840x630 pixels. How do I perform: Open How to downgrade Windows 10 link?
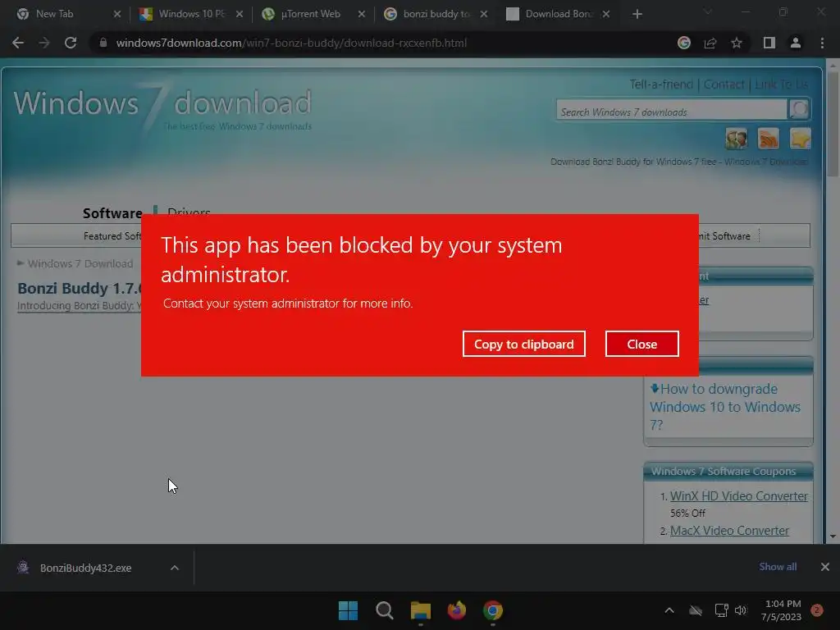coord(725,407)
